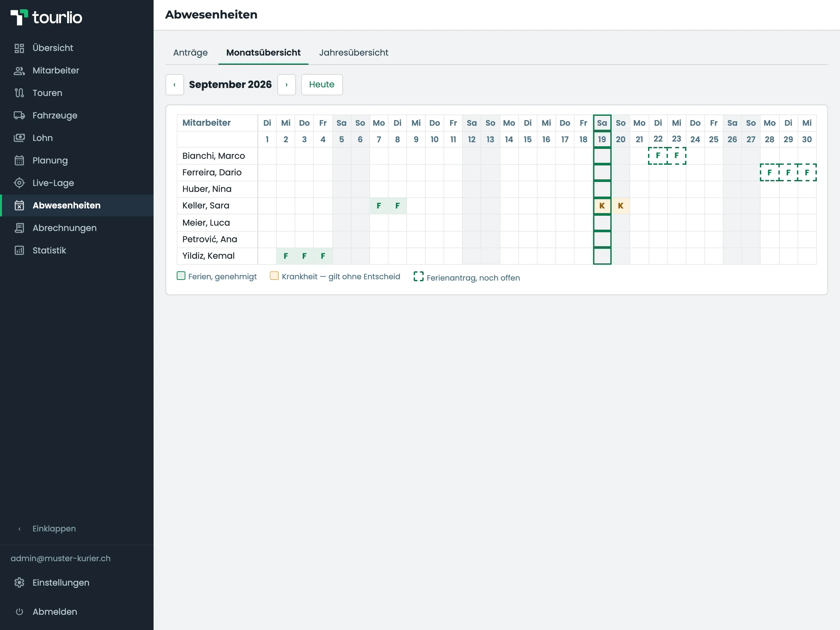Collapse sidebar with Einklappen chevron
This screenshot has width=840, height=630.
click(x=20, y=529)
